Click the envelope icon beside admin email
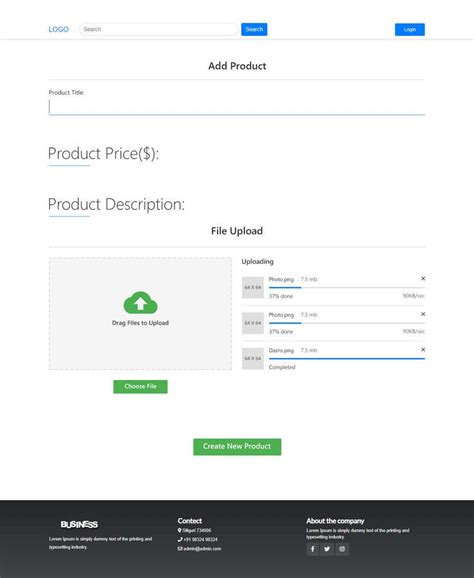The image size is (474, 578). coord(180,549)
